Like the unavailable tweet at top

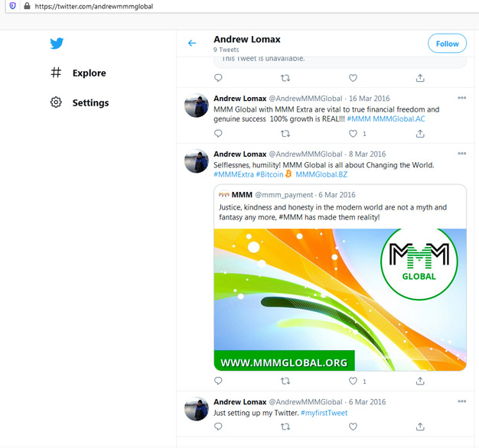click(x=353, y=78)
